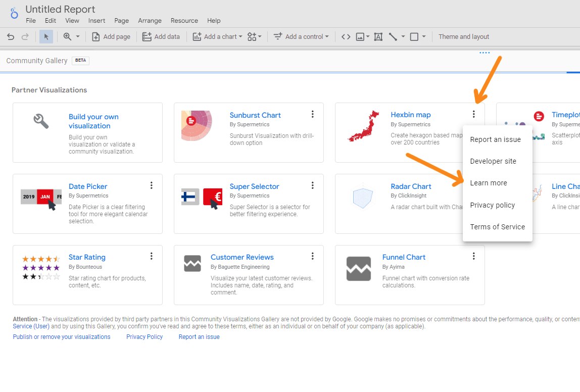The height and width of the screenshot is (392, 580).
Task: Select the Hexbin map visualization
Action: (x=411, y=115)
